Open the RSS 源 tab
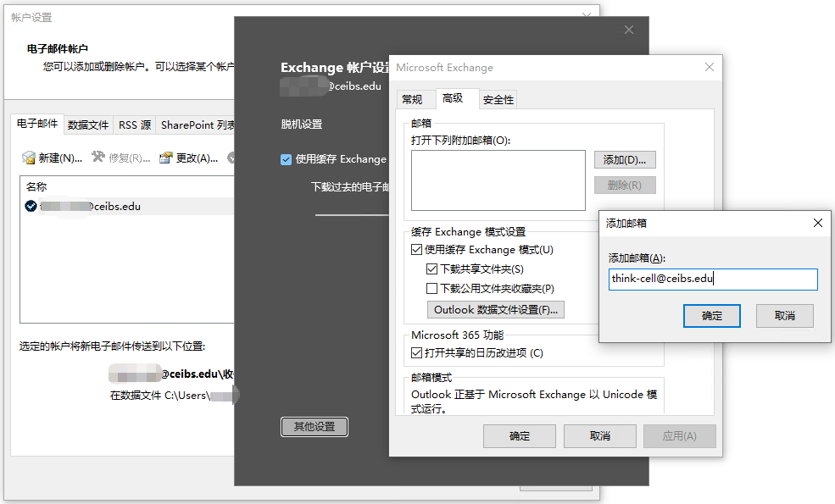This screenshot has width=835, height=504. point(134,125)
